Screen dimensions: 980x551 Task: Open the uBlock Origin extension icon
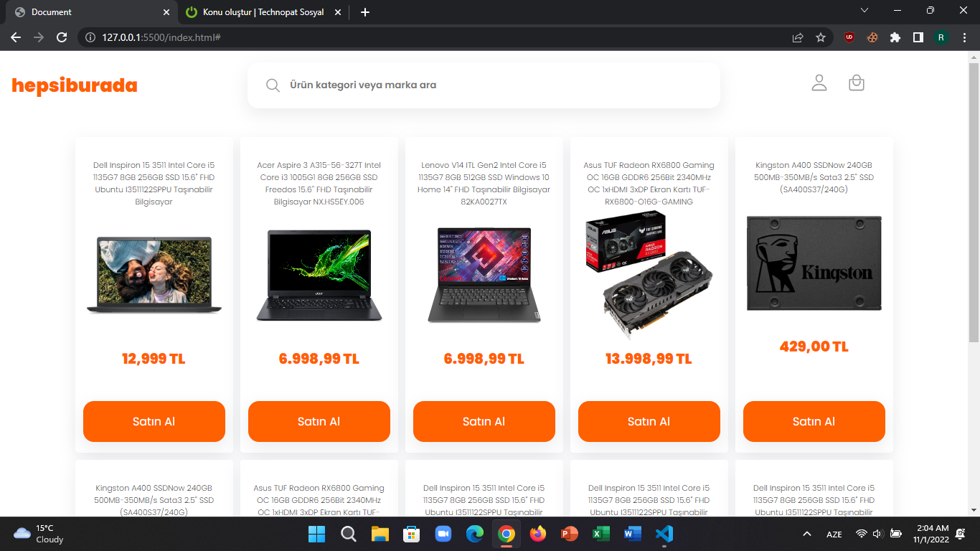click(x=849, y=37)
